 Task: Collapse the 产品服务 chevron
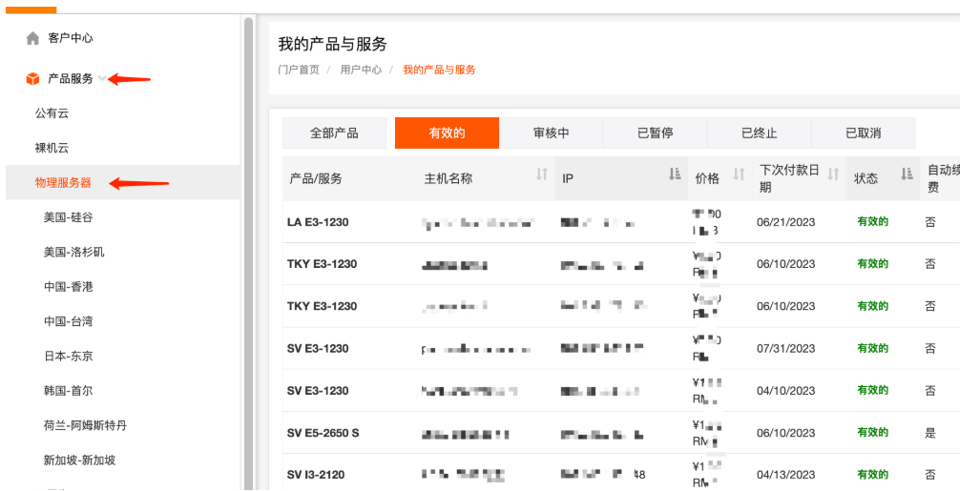click(102, 78)
